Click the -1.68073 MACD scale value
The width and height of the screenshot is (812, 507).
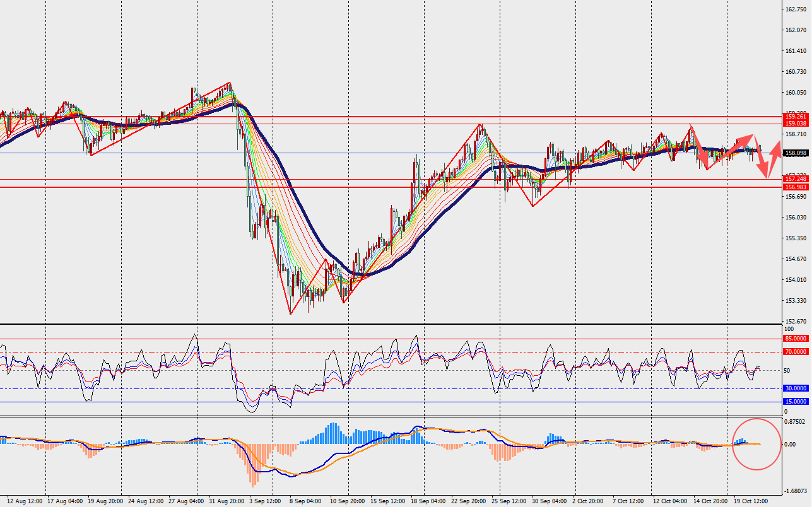point(795,491)
